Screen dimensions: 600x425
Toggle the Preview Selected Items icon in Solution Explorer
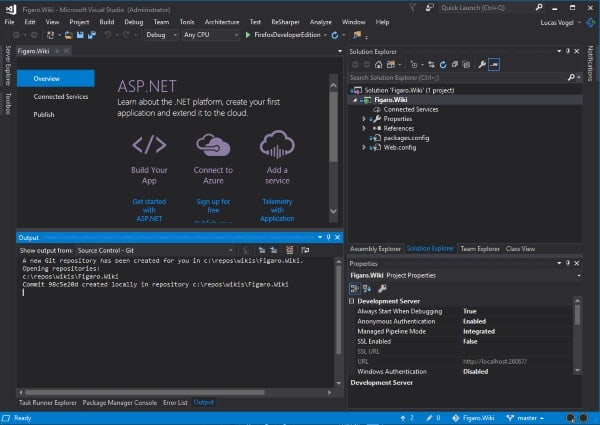pyautogui.click(x=494, y=64)
